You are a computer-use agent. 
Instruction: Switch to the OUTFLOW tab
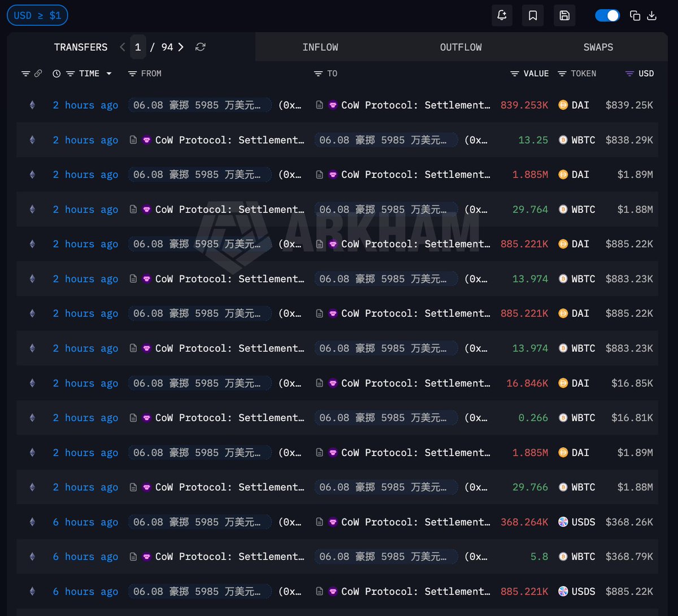tap(461, 47)
